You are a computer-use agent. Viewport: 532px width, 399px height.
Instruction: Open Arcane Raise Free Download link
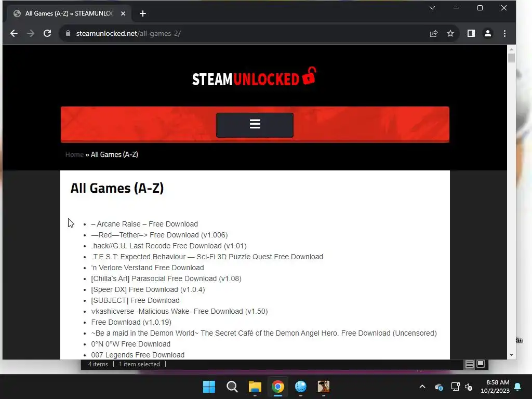[x=144, y=224]
